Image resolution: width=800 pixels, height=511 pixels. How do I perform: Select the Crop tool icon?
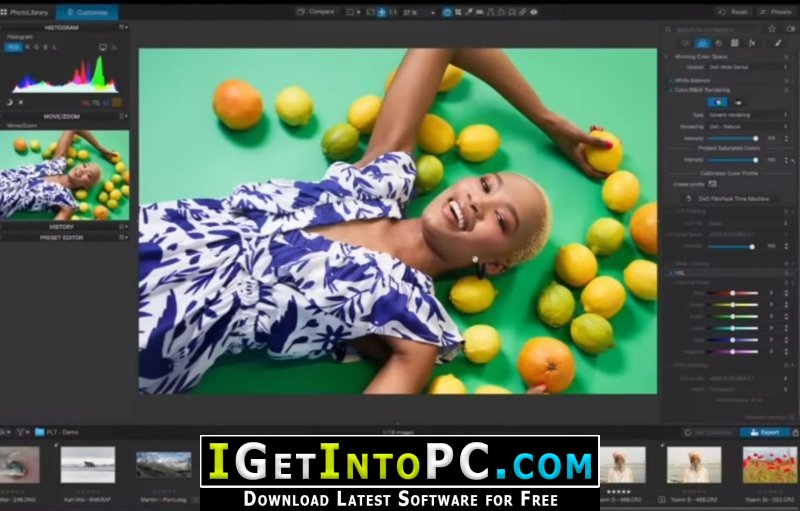[x=458, y=12]
